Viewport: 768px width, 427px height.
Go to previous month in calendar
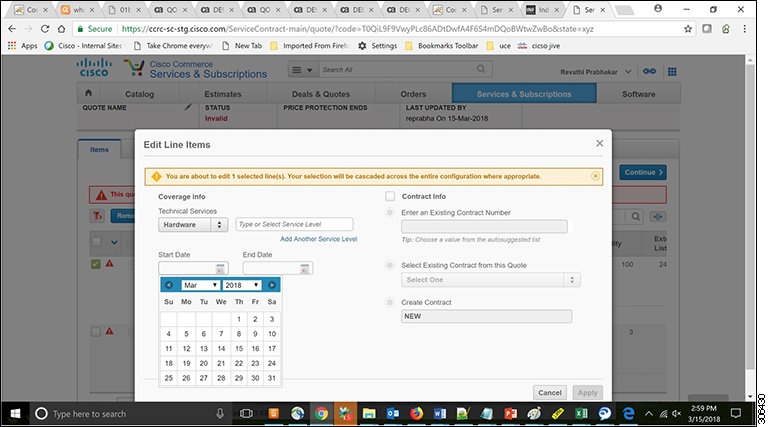[x=168, y=285]
